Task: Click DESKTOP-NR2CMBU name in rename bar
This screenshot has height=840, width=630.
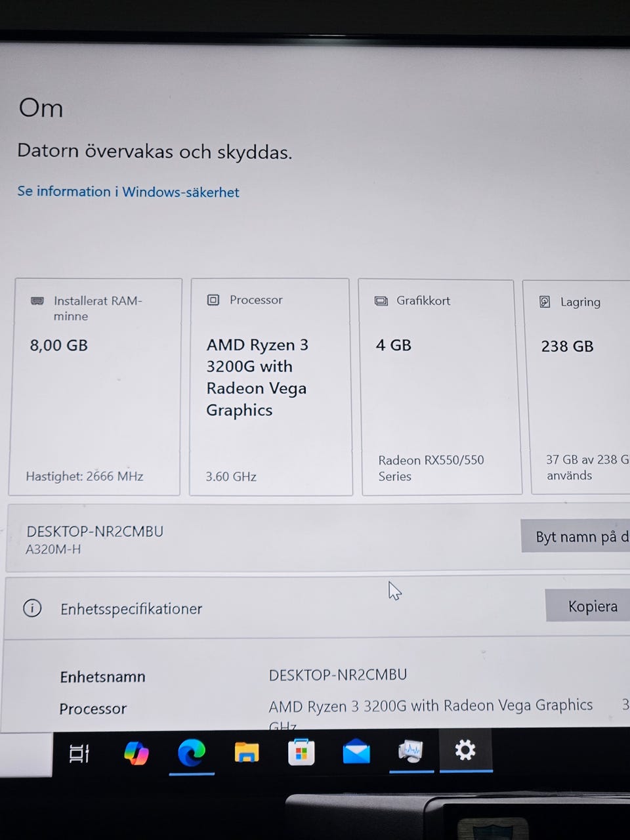Action: (x=95, y=532)
